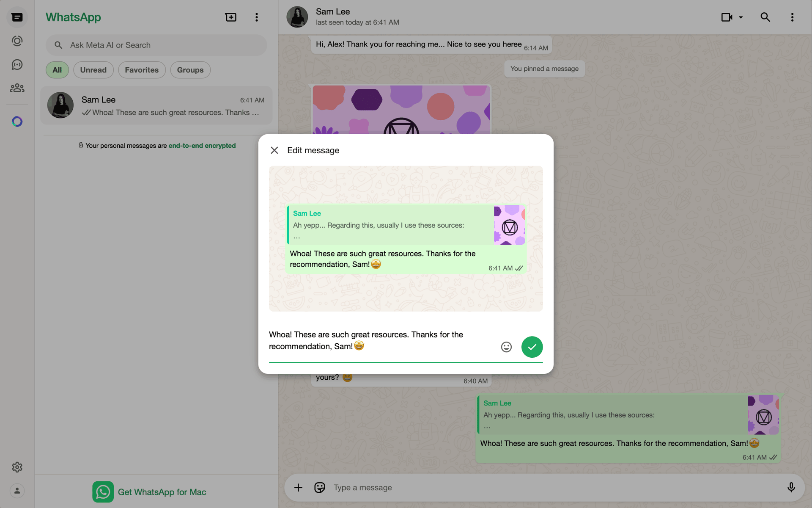The image size is (812, 508).
Task: Click the edit message text field
Action: pos(381,341)
